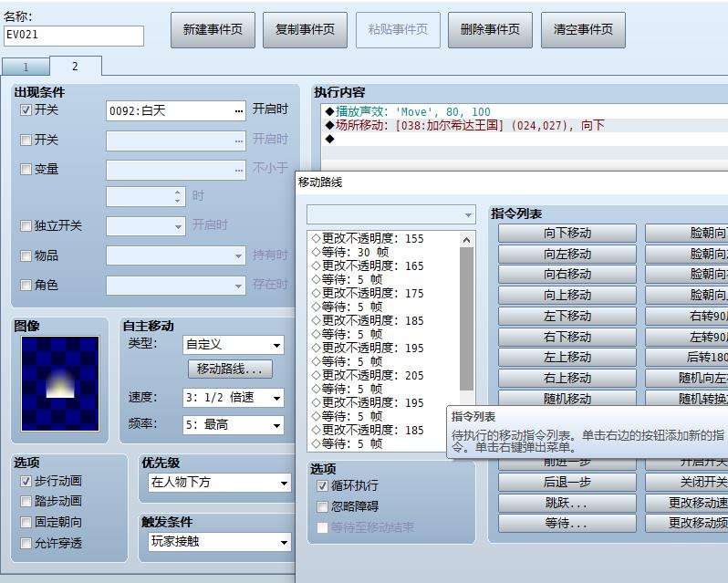Screen dimensions: 728x583
Task: Click the 后退一步 command button
Action: click(567, 483)
